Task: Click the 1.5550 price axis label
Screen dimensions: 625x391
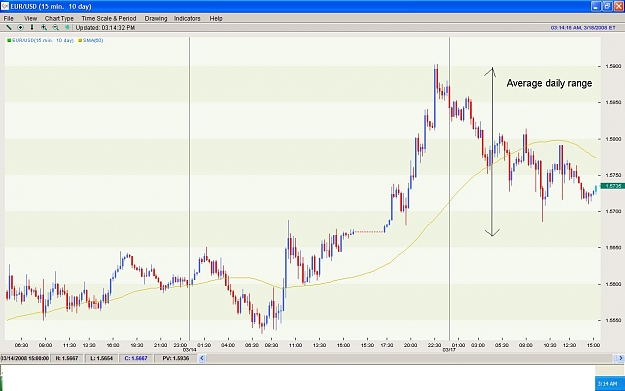Action: click(613, 320)
